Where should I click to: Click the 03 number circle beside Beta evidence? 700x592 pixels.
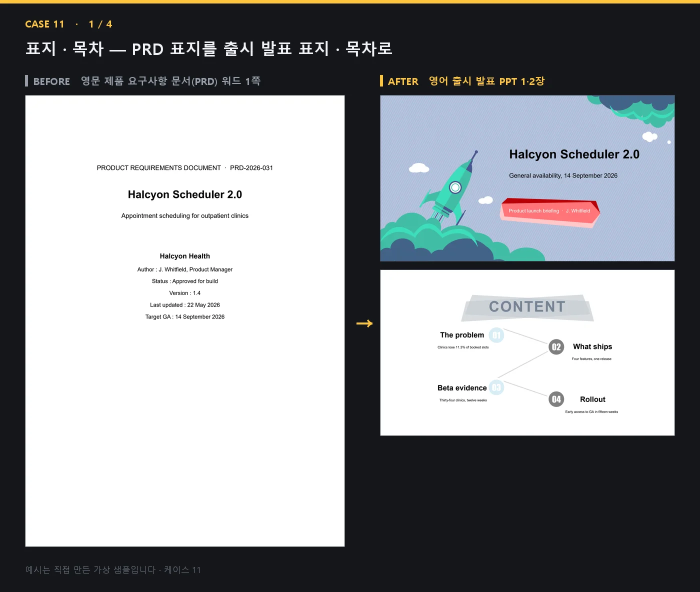(496, 387)
